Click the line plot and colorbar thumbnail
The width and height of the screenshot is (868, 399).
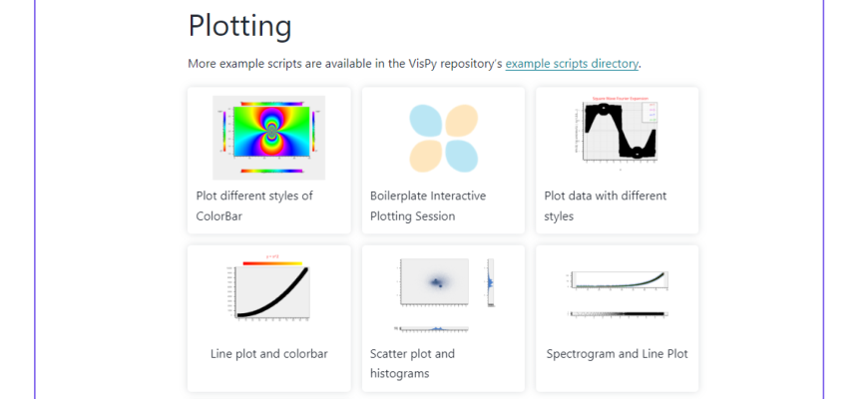click(269, 292)
